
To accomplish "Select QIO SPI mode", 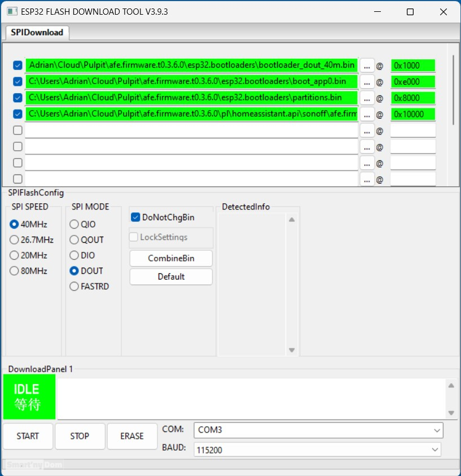I will point(82,224).
